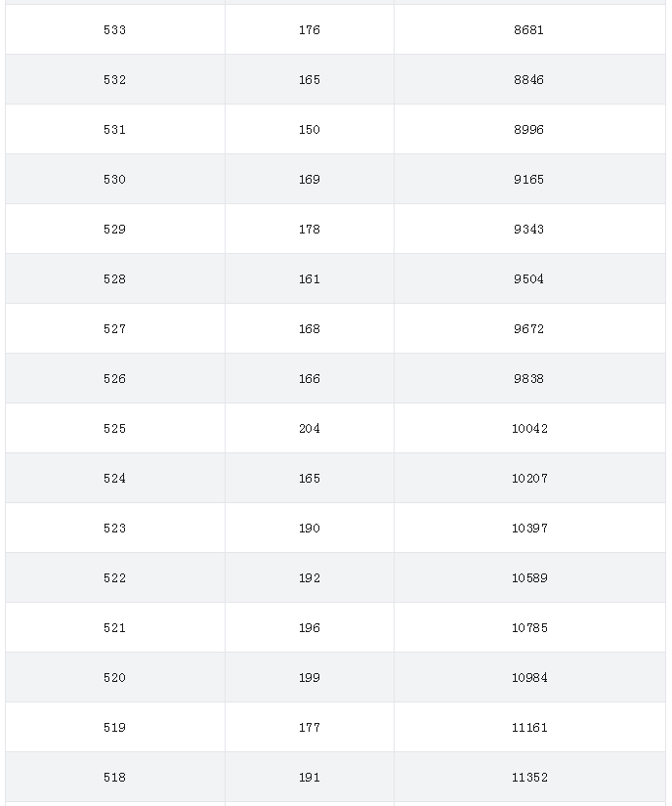Select the cumulative value 9672
The image size is (672, 806).
pyautogui.click(x=528, y=329)
